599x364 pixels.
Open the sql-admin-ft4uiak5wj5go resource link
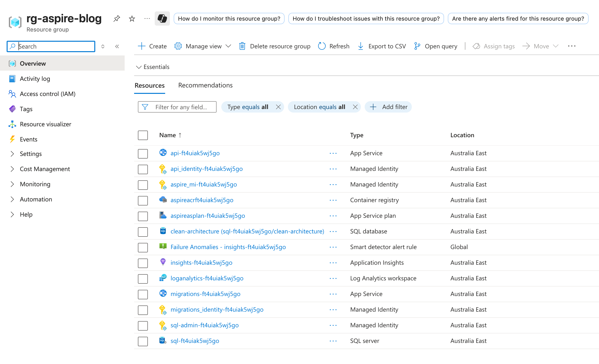click(x=204, y=325)
